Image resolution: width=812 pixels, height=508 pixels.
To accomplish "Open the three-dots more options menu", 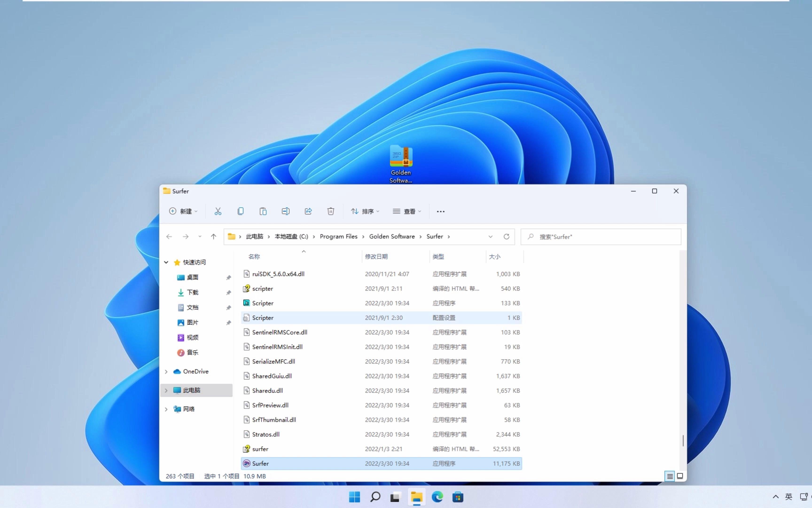I will [x=441, y=211].
